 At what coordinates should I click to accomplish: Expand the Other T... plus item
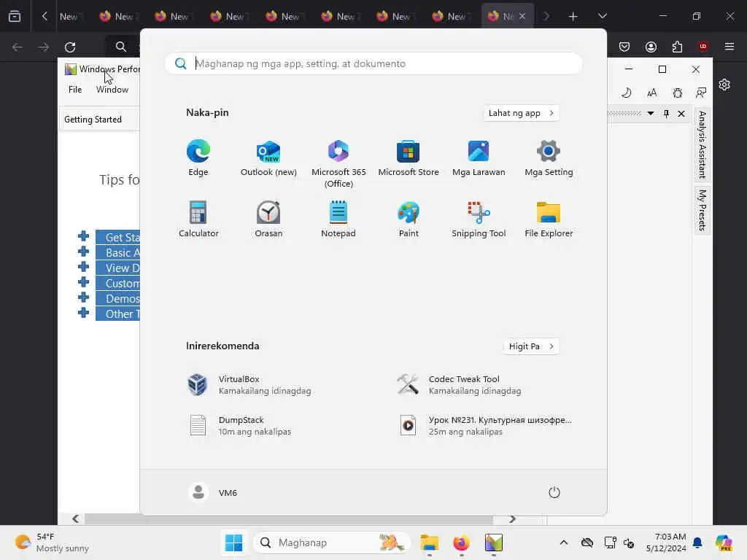pos(83,312)
